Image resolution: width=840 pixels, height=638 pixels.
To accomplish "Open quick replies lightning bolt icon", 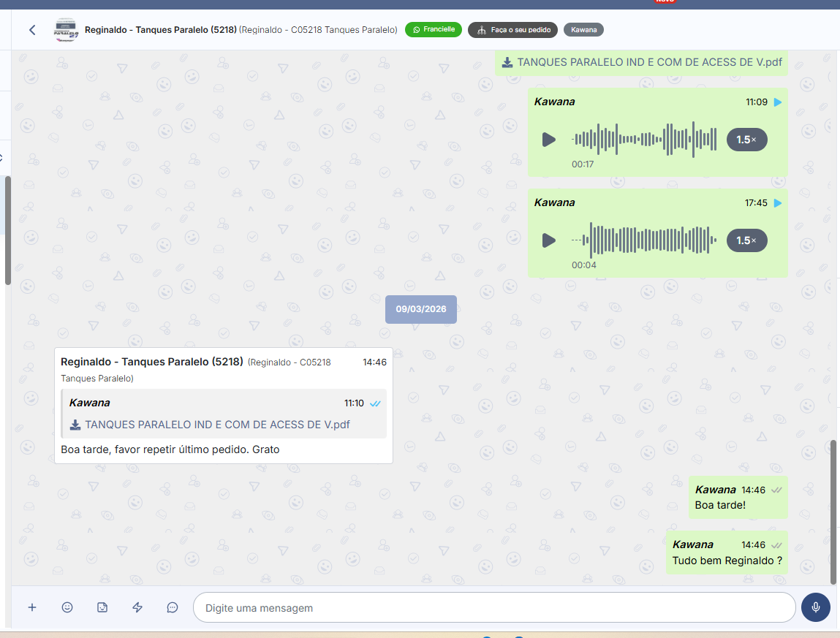I will [x=137, y=607].
